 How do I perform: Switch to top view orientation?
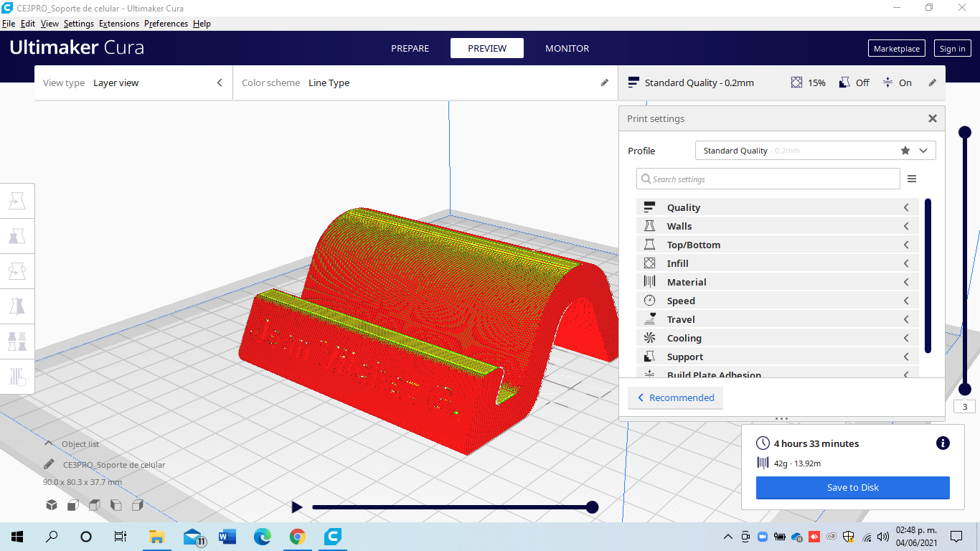[x=95, y=505]
